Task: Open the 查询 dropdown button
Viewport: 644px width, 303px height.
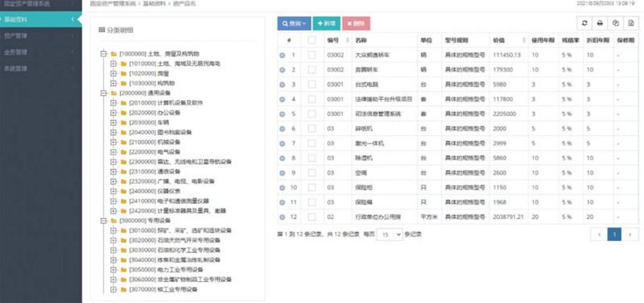Action: [x=294, y=23]
